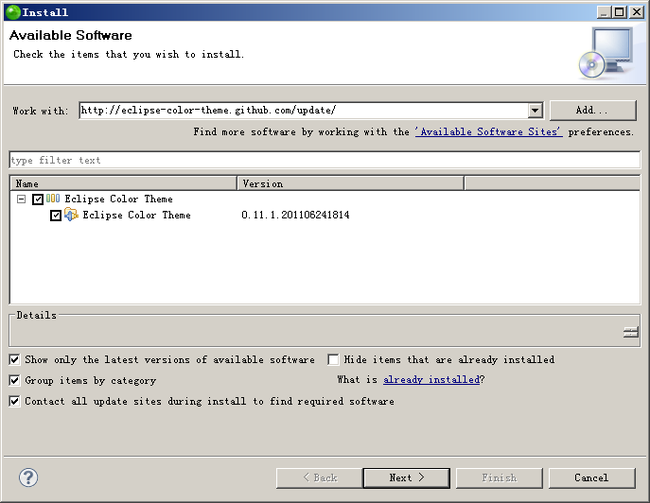The height and width of the screenshot is (503, 650).
Task: Click the Version column header
Action: [x=350, y=183]
